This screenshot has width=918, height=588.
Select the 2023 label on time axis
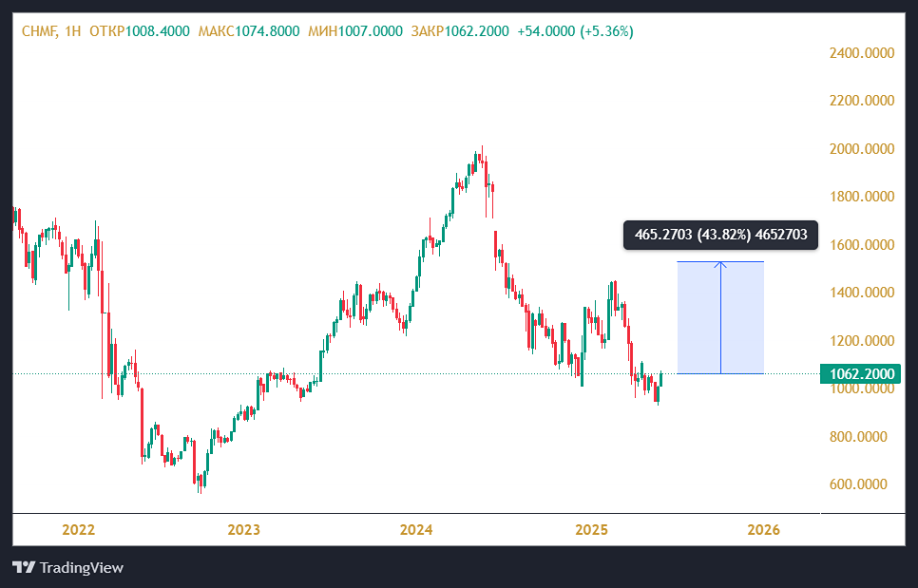[x=244, y=530]
